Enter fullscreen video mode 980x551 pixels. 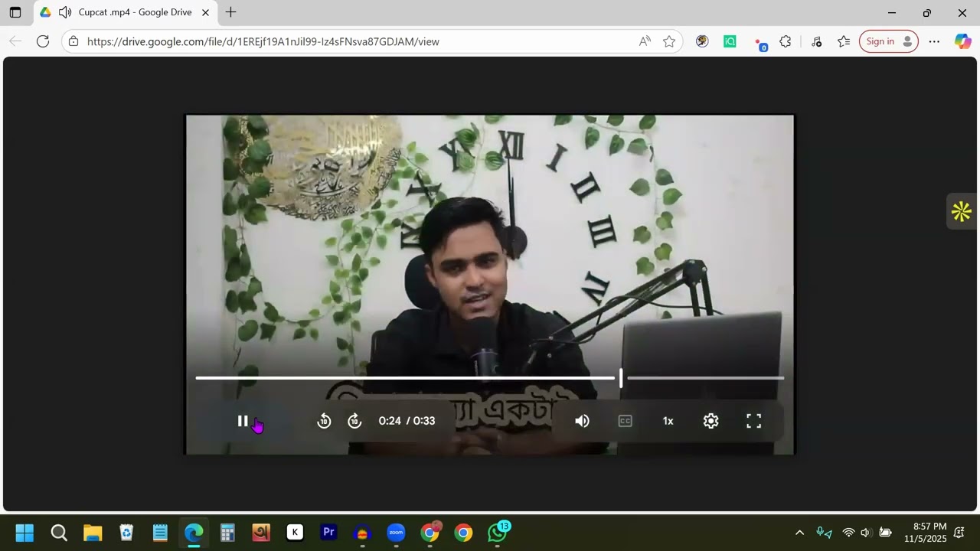(754, 421)
